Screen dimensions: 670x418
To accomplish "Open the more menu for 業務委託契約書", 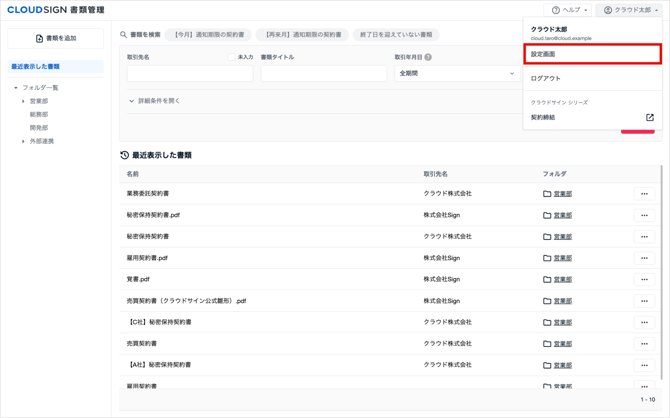I will click(644, 194).
